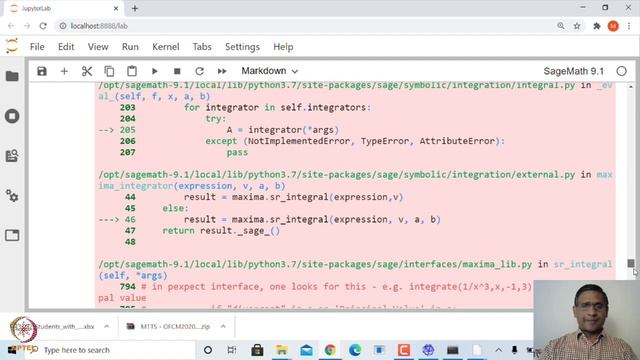Click the maxima_lib.py traceback file path
Screen dimensions: 640x360
pyautogui.click(x=315, y=264)
